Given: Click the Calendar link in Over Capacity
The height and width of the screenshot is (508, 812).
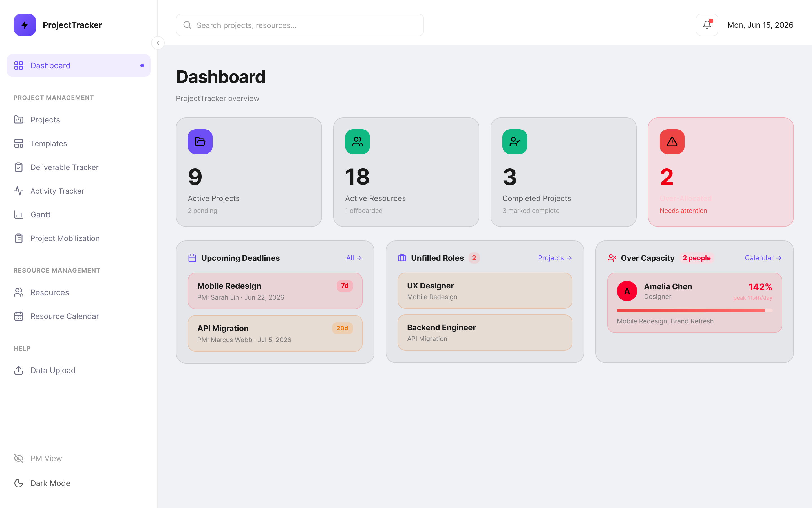Looking at the screenshot, I should [x=763, y=258].
